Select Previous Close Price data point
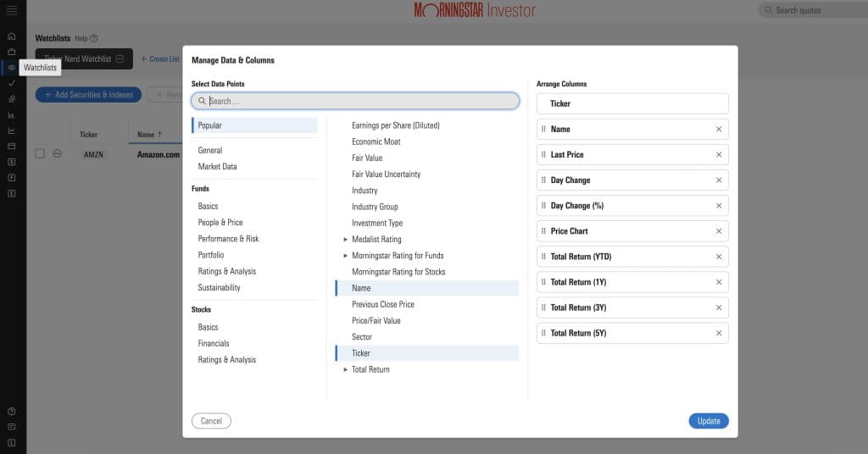The height and width of the screenshot is (454, 868). pyautogui.click(x=382, y=304)
